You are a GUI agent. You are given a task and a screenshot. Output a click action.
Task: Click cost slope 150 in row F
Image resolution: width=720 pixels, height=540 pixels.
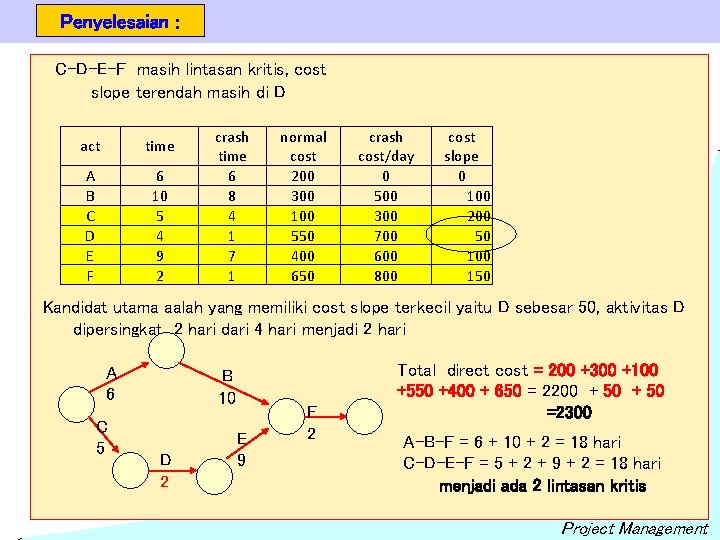click(x=478, y=276)
